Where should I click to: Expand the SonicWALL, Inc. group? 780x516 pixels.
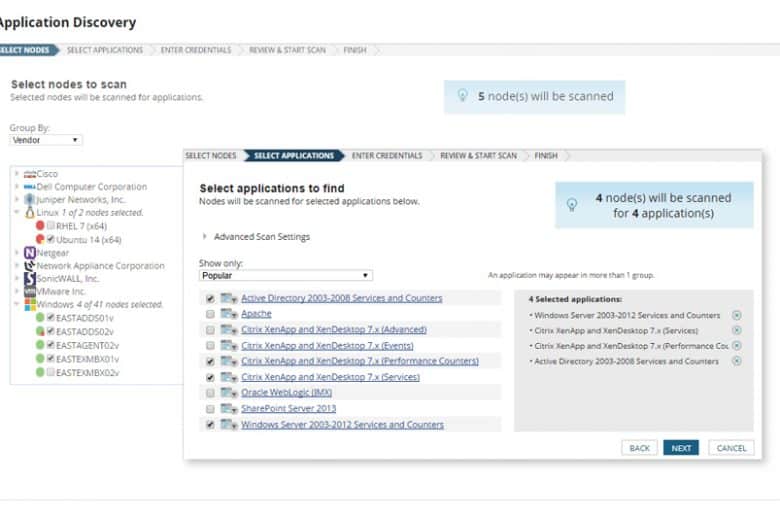pyautogui.click(x=17, y=279)
